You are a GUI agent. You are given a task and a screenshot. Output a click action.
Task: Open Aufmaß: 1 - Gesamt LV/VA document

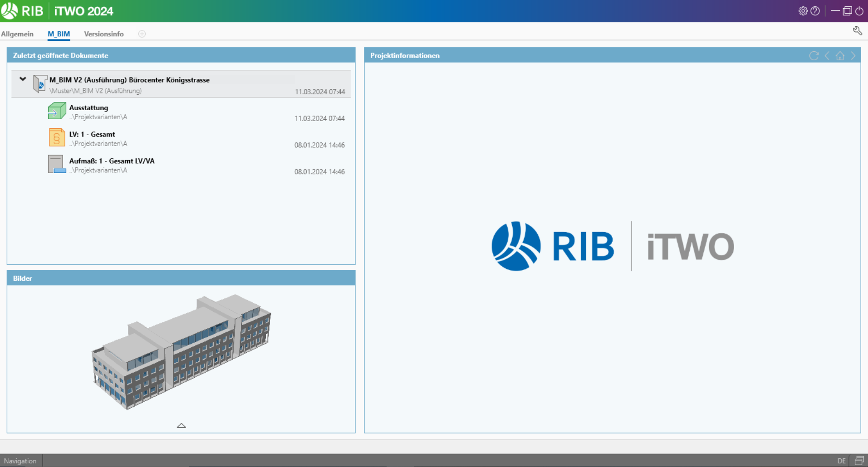pyautogui.click(x=196, y=165)
